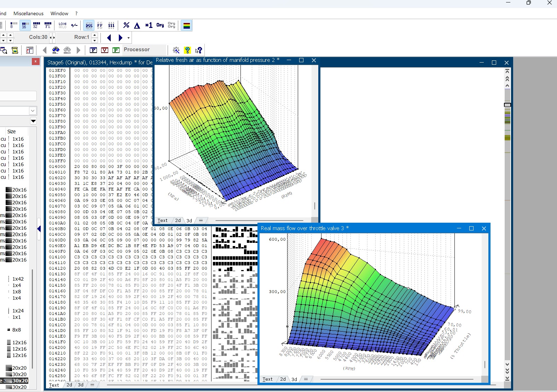Activate context help cursor icon
The height and width of the screenshot is (392, 557).
[x=199, y=50]
